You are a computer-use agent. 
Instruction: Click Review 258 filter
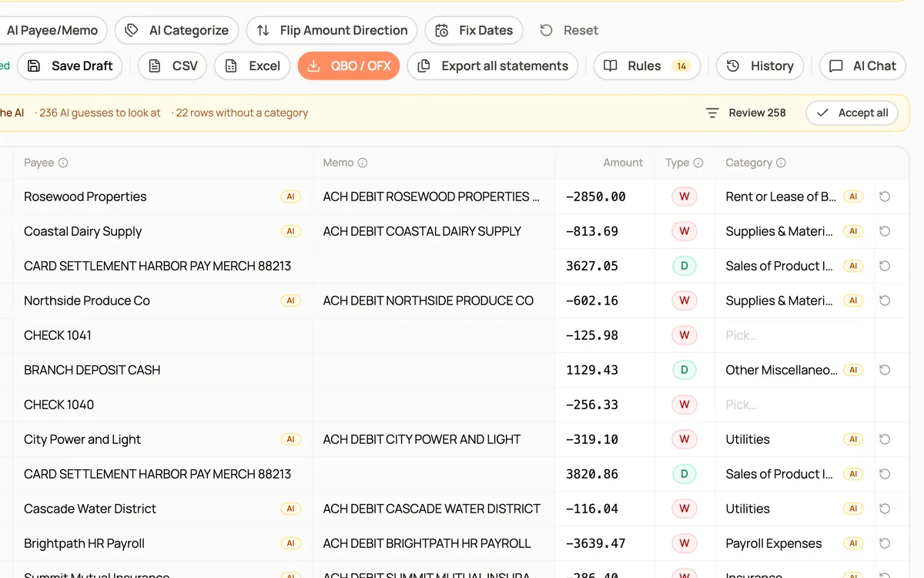pos(746,113)
